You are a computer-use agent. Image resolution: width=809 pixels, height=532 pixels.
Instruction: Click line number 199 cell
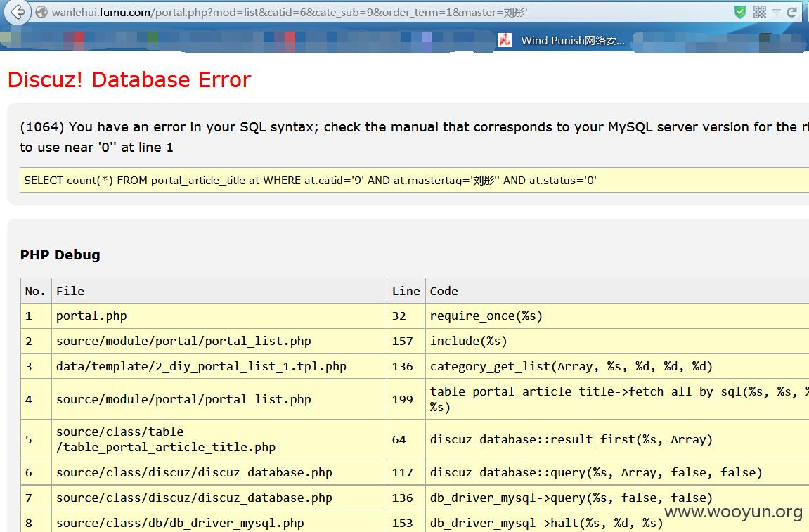pos(406,399)
